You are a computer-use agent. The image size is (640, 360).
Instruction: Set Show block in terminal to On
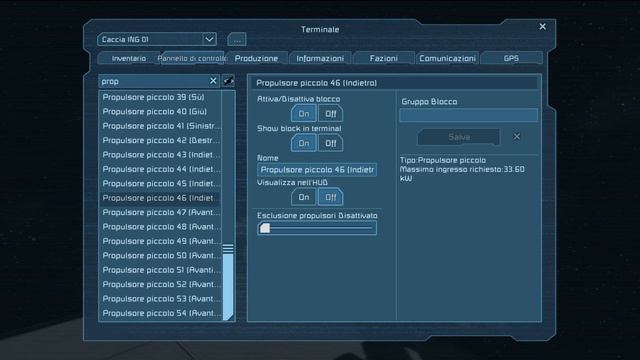tap(304, 143)
